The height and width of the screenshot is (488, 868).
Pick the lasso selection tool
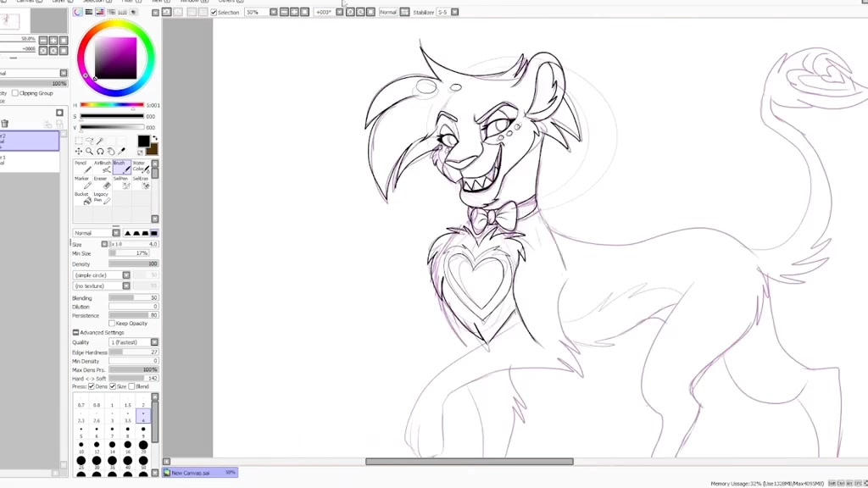tap(89, 141)
